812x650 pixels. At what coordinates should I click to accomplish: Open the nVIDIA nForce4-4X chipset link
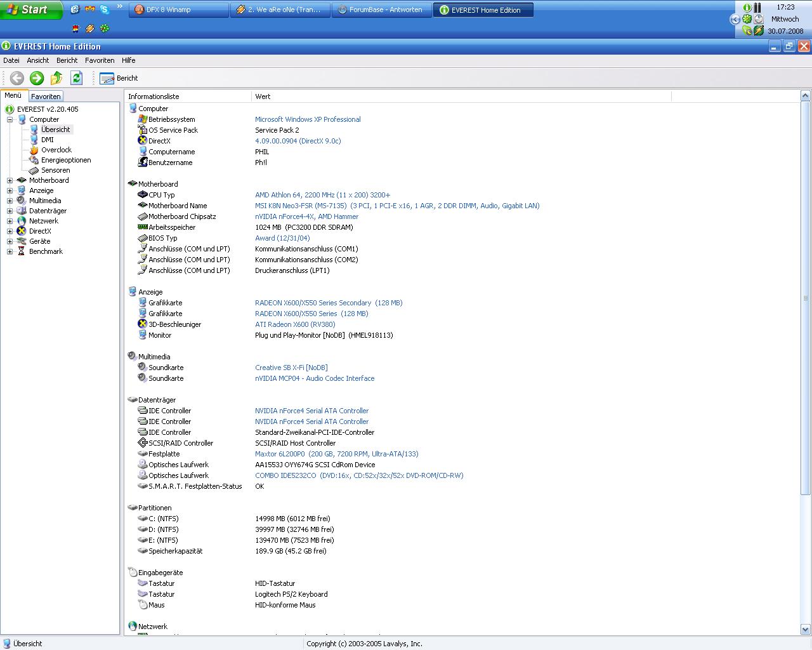point(306,216)
